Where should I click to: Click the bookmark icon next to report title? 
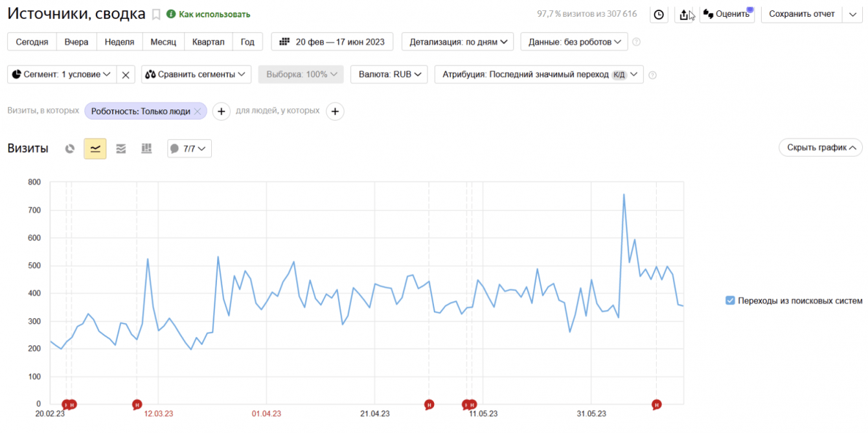click(x=156, y=14)
